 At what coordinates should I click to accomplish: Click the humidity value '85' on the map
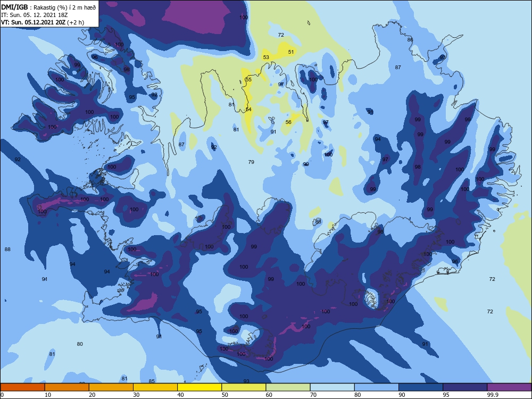(152, 381)
